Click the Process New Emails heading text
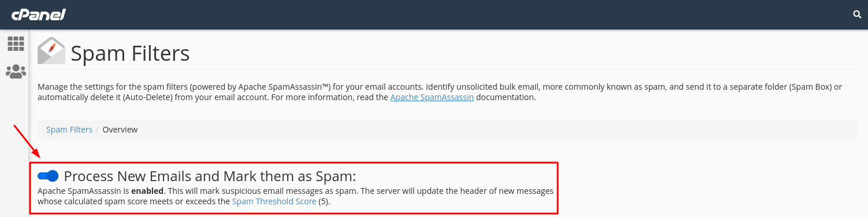Viewport: 868px width, 217px height. (x=210, y=176)
